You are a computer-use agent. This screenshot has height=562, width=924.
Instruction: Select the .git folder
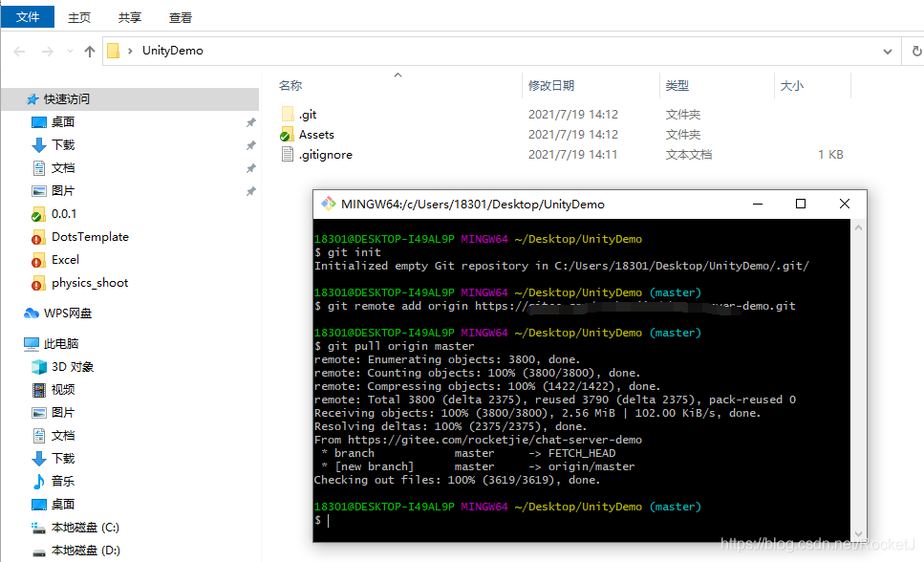(x=309, y=115)
